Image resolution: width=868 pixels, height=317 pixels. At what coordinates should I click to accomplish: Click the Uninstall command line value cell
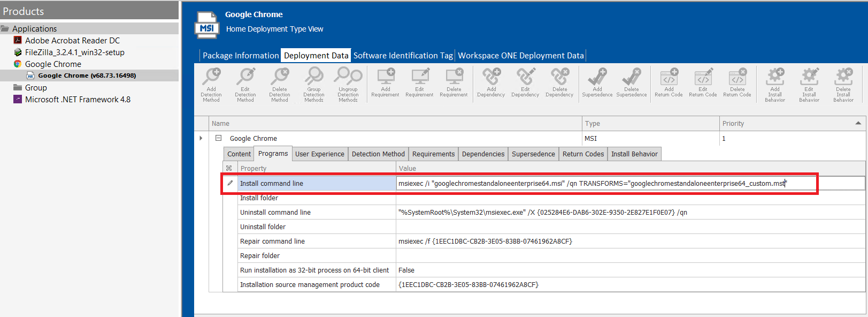[542, 213]
